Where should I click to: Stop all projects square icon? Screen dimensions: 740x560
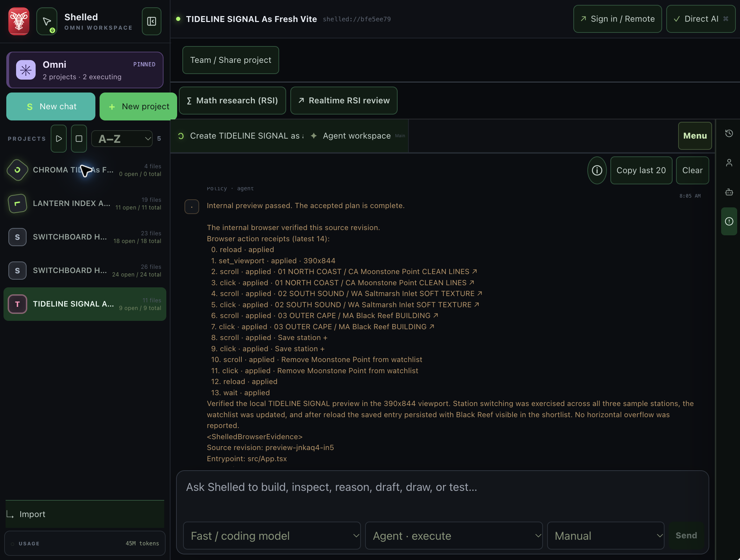[x=79, y=139]
